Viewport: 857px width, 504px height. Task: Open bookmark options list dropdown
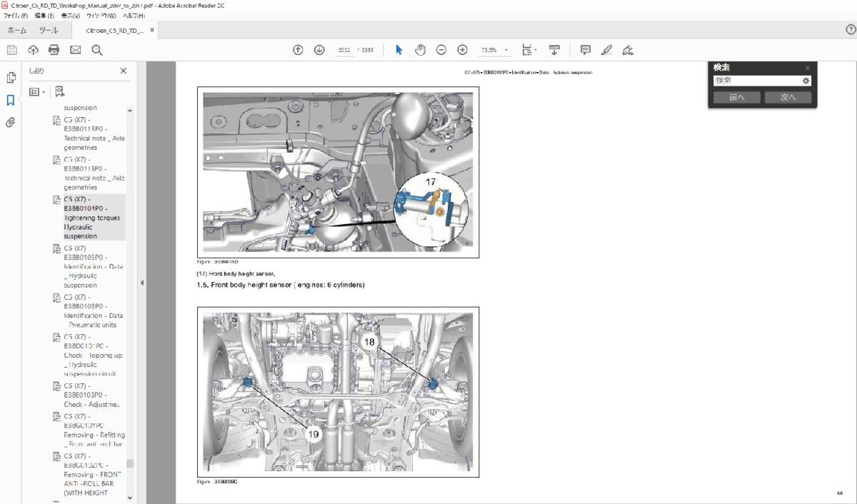coord(37,92)
